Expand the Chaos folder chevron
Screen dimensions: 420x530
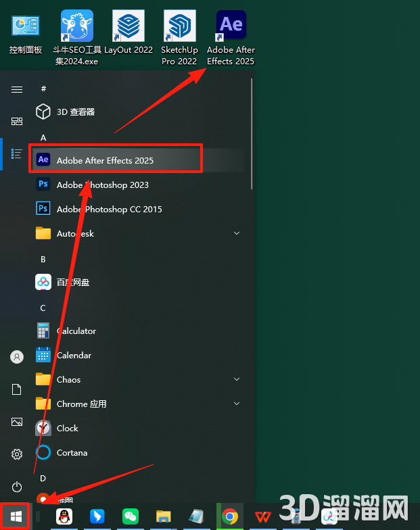tap(237, 379)
